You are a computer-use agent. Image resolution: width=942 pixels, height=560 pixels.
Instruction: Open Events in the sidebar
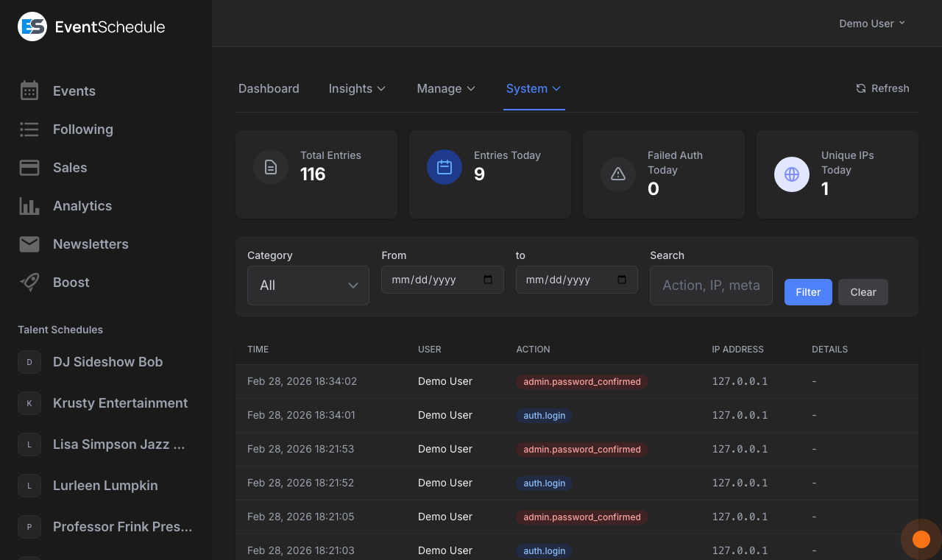click(74, 91)
